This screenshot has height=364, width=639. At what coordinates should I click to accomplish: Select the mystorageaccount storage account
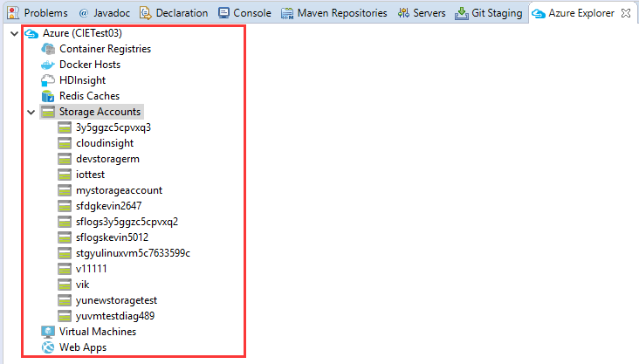point(119,190)
